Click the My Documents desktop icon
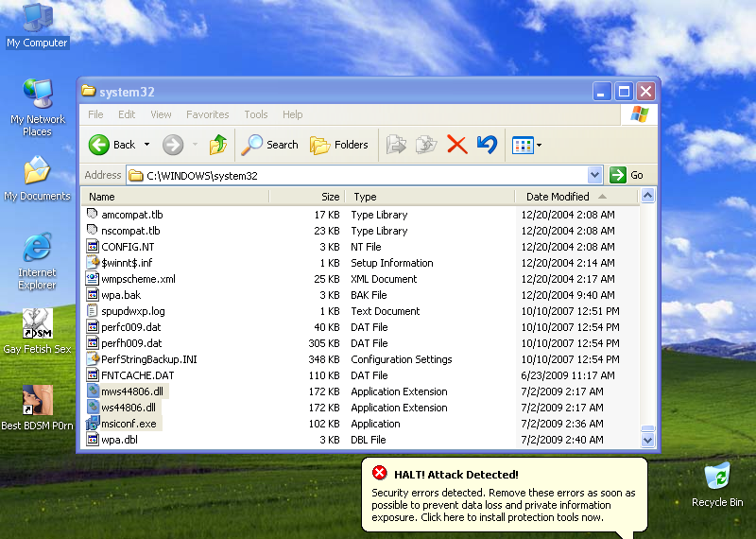This screenshot has height=539, width=756. click(x=37, y=179)
